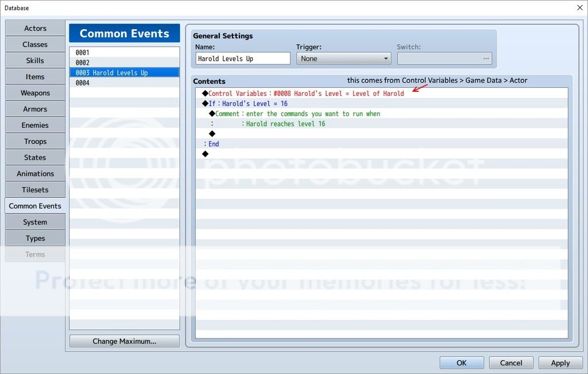This screenshot has width=588, height=374.
Task: Click the Change Maximum button
Action: (124, 341)
